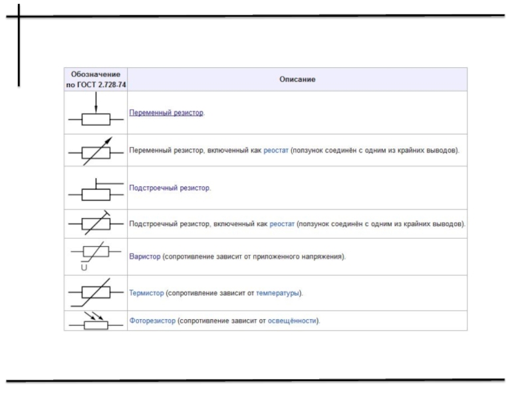Click the variable resistor rheostat symbol
This screenshot has height=399, width=532.
coord(96,152)
